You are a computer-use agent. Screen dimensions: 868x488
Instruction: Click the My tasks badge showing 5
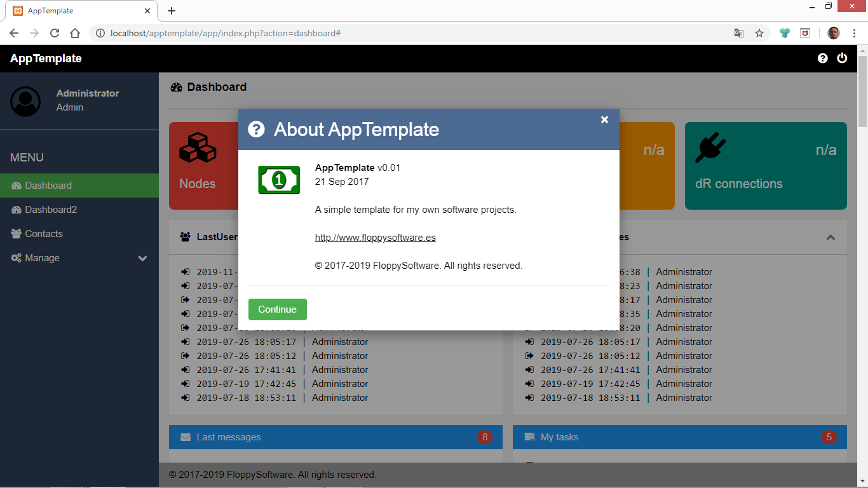829,437
